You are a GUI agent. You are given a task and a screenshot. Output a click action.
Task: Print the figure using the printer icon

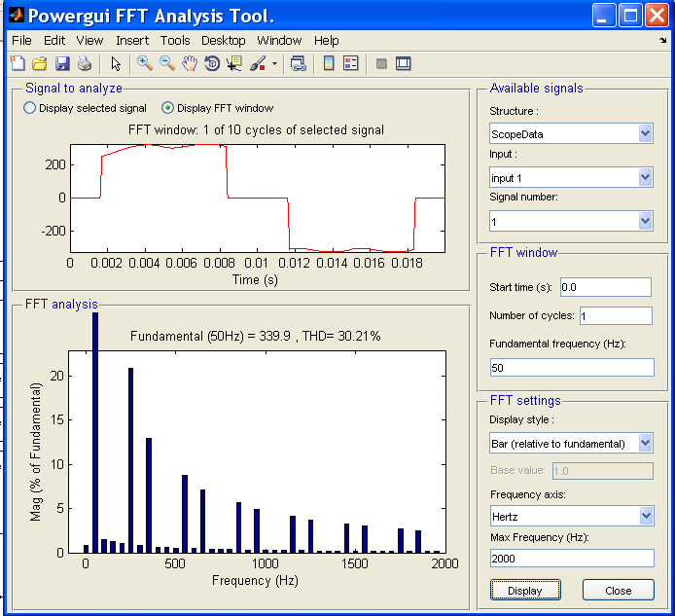(85, 64)
